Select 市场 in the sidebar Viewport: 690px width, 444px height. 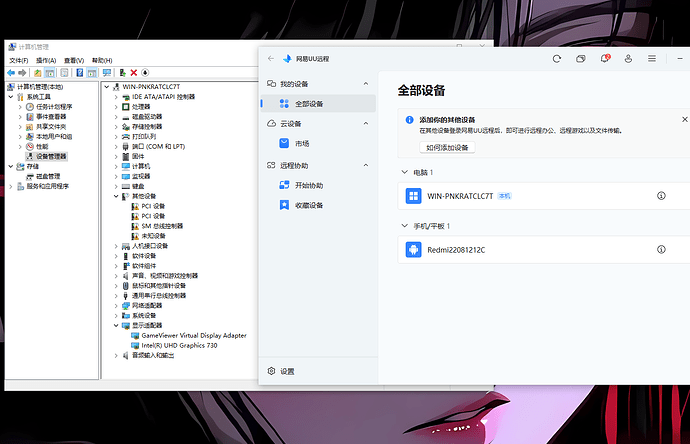[x=318, y=143]
